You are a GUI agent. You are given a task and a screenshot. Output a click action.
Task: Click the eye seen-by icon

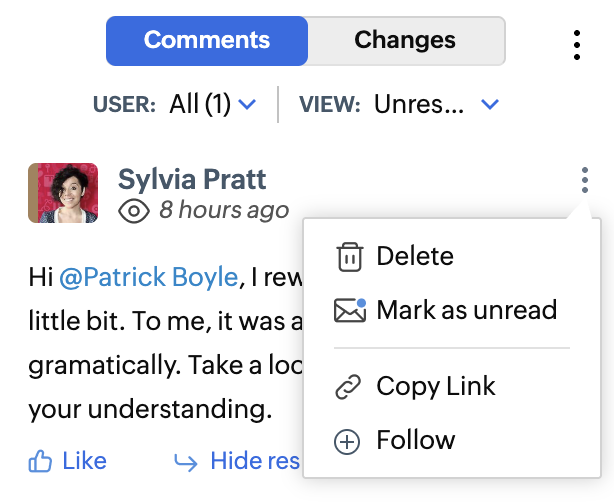click(x=134, y=211)
